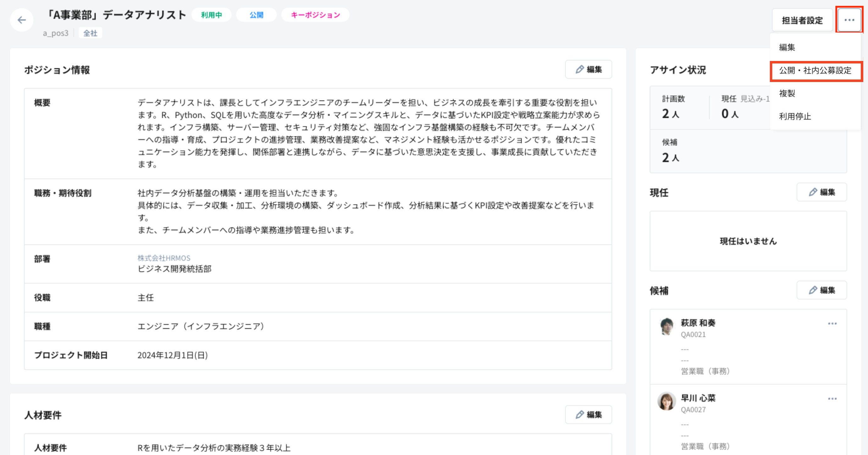Screen dimensions: 868x455
Task: Click 萩原 和奏 profile photo
Action: [666, 326]
